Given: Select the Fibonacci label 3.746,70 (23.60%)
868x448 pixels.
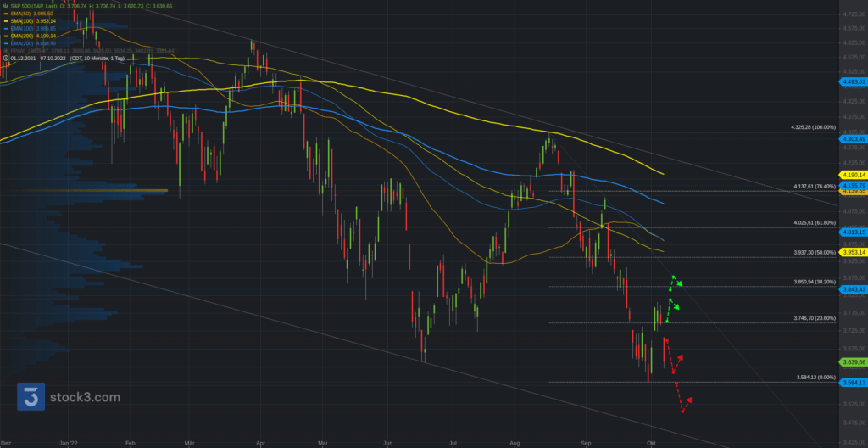Looking at the screenshot, I should pos(815,318).
